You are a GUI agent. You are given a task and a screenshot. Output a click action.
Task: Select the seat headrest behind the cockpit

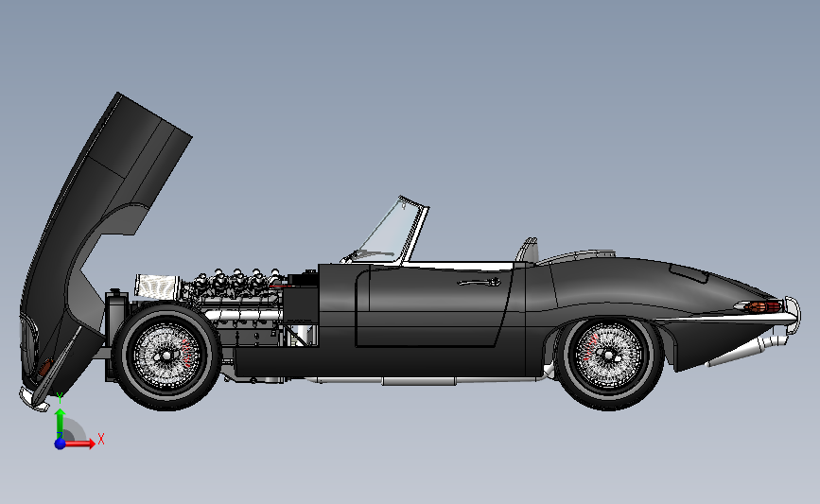[527, 250]
